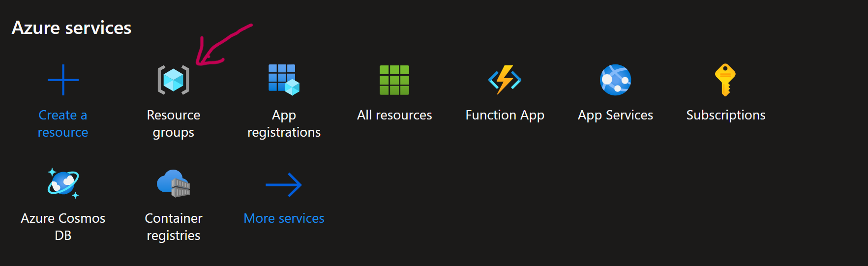Viewport: 868px width, 266px height.
Task: Click the Create a resource plus icon
Action: pyautogui.click(x=63, y=80)
